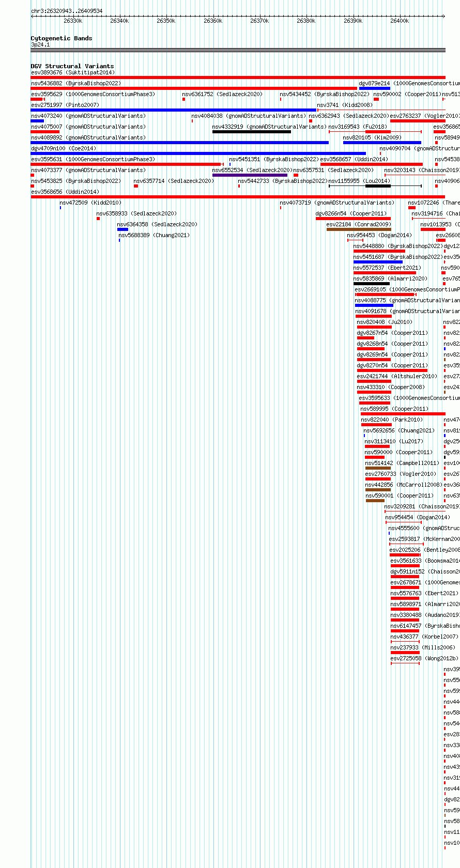Click the long blue bar under esv2751997

174,110
